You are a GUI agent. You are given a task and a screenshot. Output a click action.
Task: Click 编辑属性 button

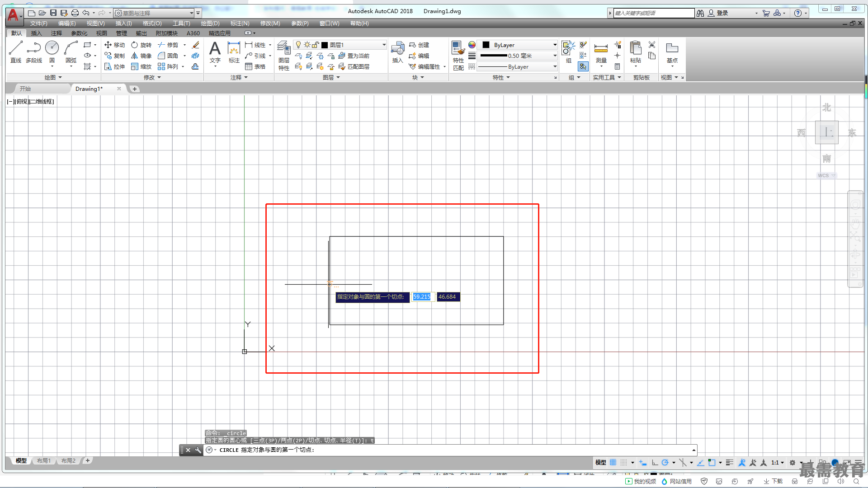[x=425, y=66]
